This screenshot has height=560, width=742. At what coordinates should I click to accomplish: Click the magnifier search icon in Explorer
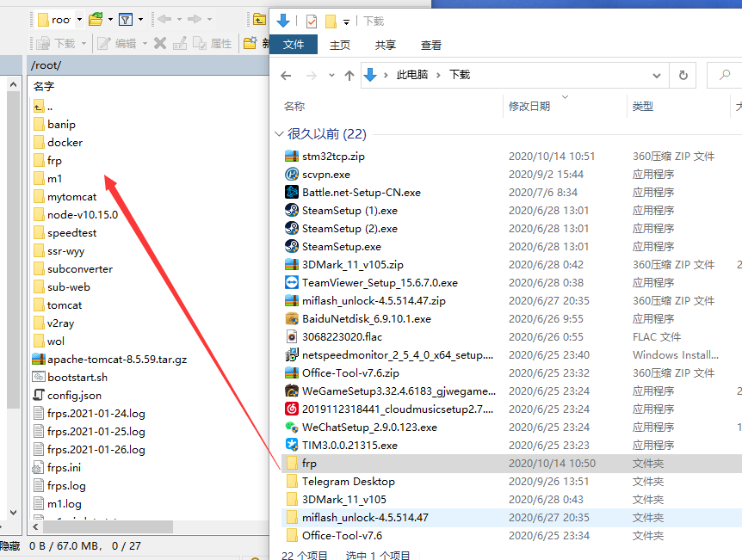(725, 75)
